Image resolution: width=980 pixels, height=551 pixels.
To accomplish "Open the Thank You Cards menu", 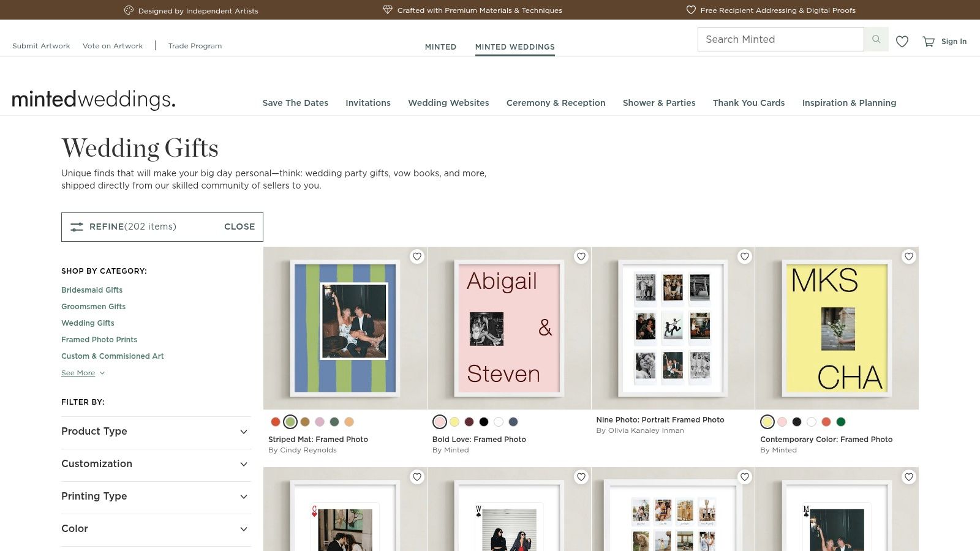I will pyautogui.click(x=748, y=103).
